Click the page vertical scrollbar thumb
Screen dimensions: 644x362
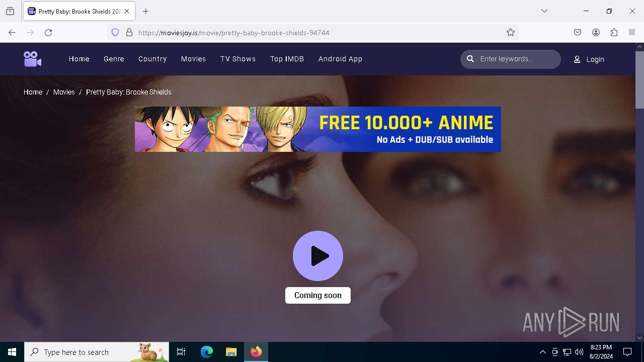(639, 79)
